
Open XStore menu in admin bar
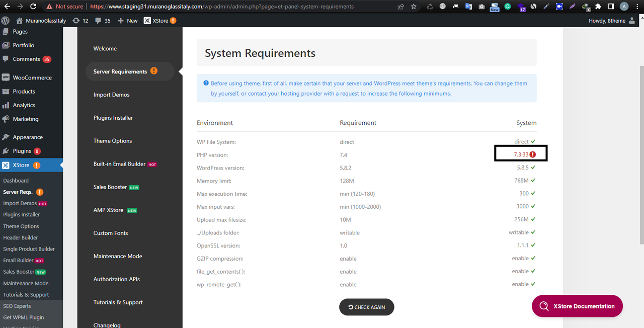coord(160,21)
